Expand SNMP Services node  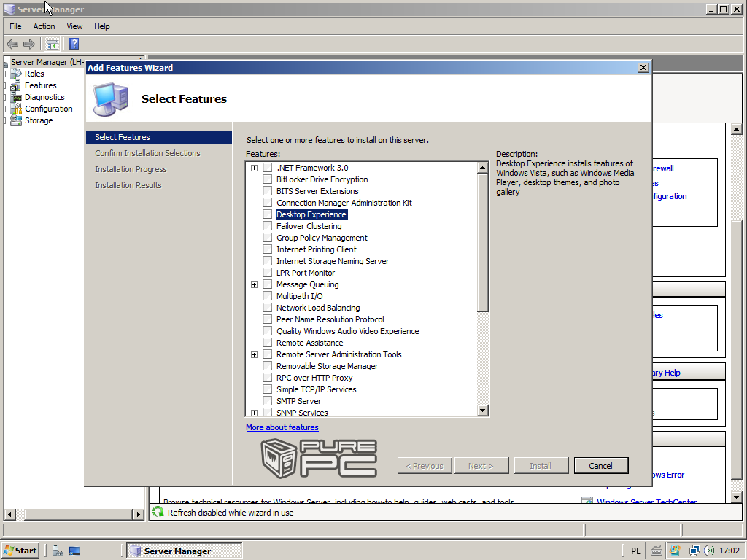[255, 413]
